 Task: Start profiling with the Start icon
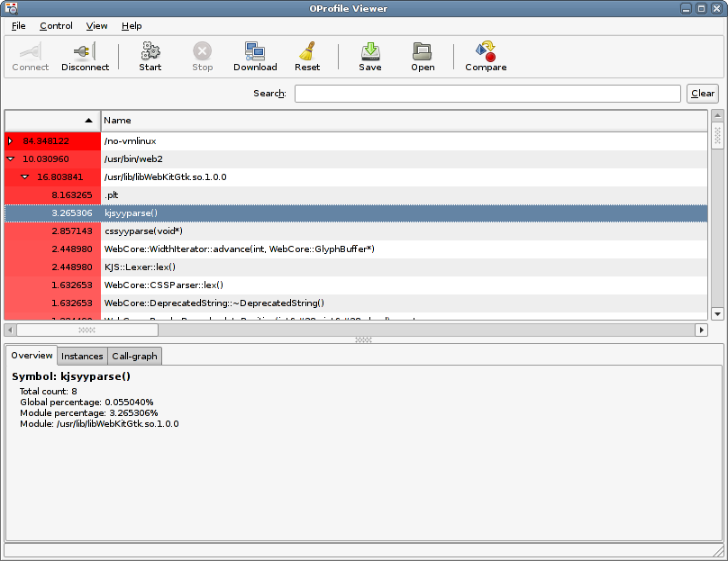[150, 52]
